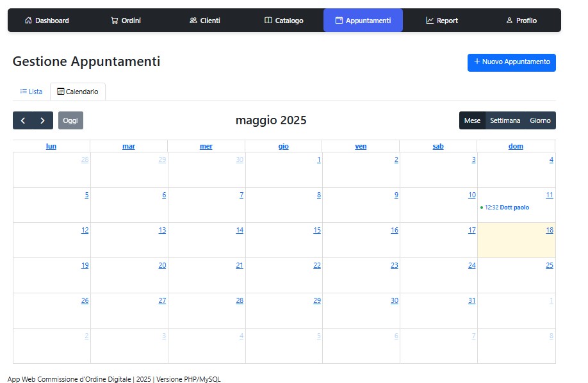Viewport: 588px width, 383px height.
Task: Click the Appuntamenti navigation item
Action: tap(363, 20)
